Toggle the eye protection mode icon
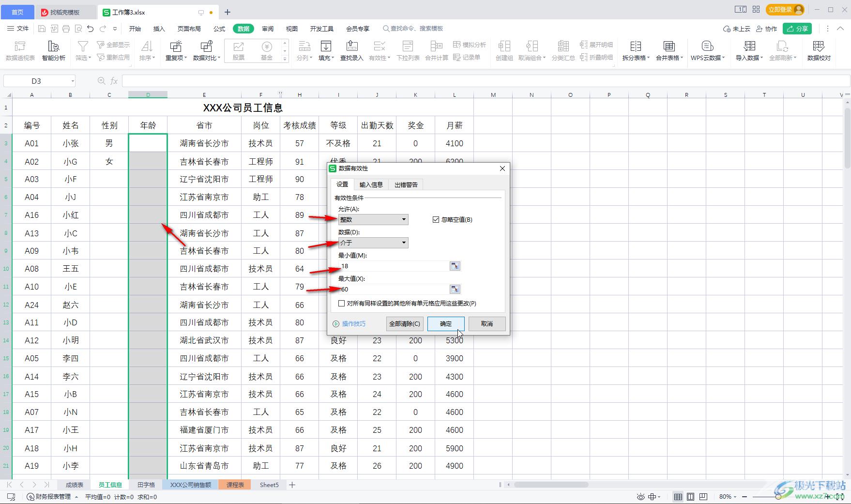 click(x=641, y=497)
